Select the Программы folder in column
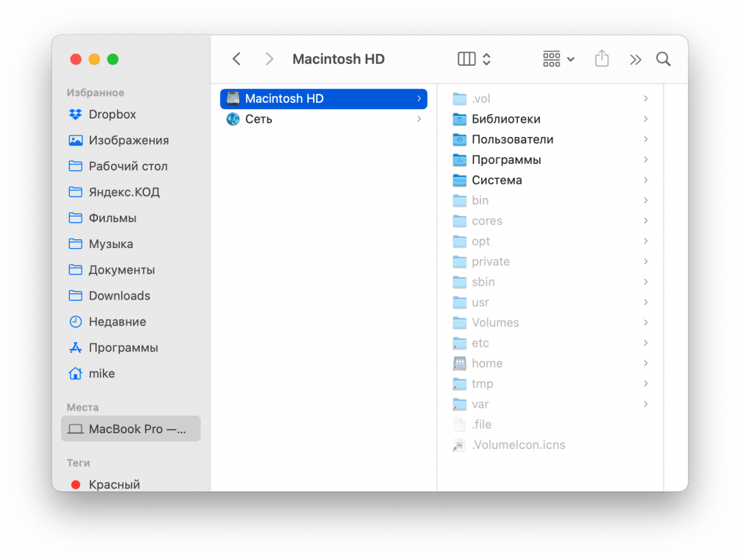This screenshot has width=740, height=560. pos(506,160)
